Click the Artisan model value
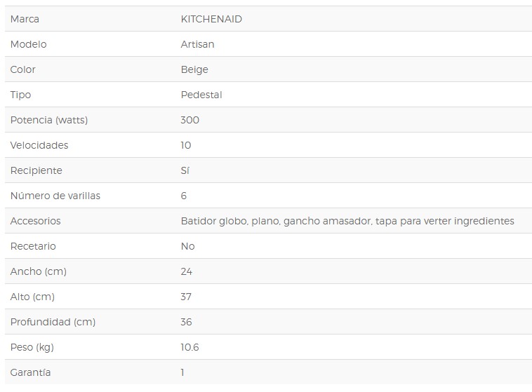Image resolution: width=532 pixels, height=392 pixels. [x=197, y=44]
